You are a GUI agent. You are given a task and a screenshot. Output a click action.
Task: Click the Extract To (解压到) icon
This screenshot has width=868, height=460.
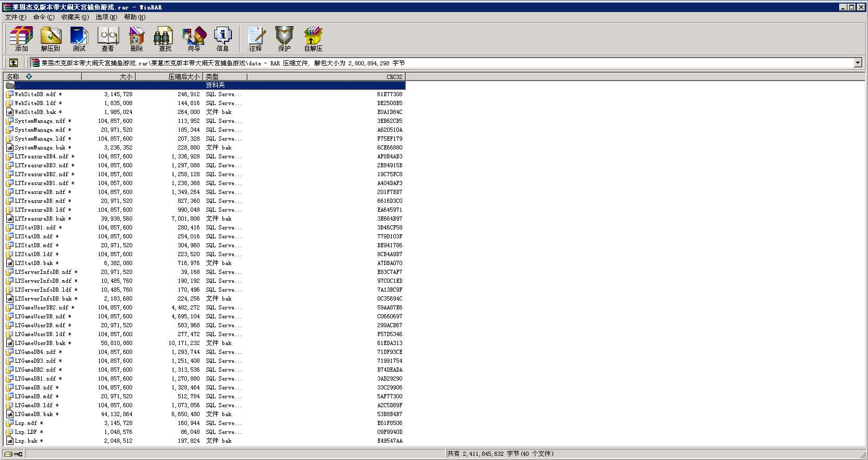[51, 39]
